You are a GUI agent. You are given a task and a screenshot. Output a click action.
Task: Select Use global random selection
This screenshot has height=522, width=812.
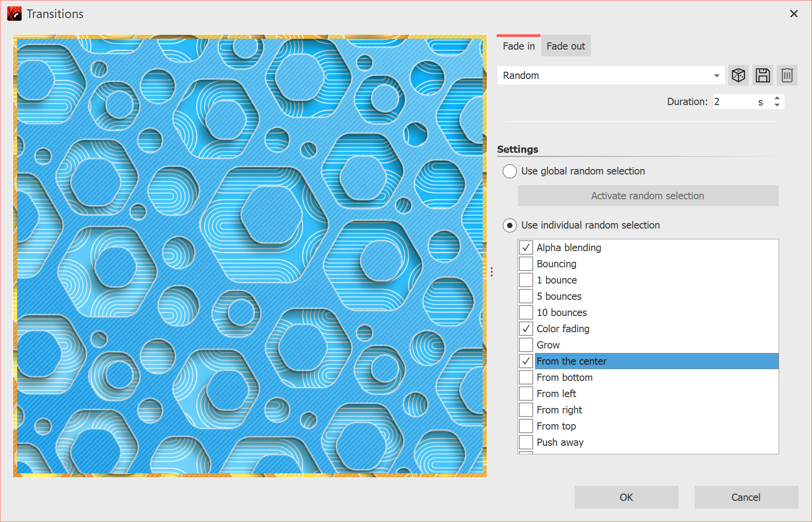pyautogui.click(x=510, y=171)
